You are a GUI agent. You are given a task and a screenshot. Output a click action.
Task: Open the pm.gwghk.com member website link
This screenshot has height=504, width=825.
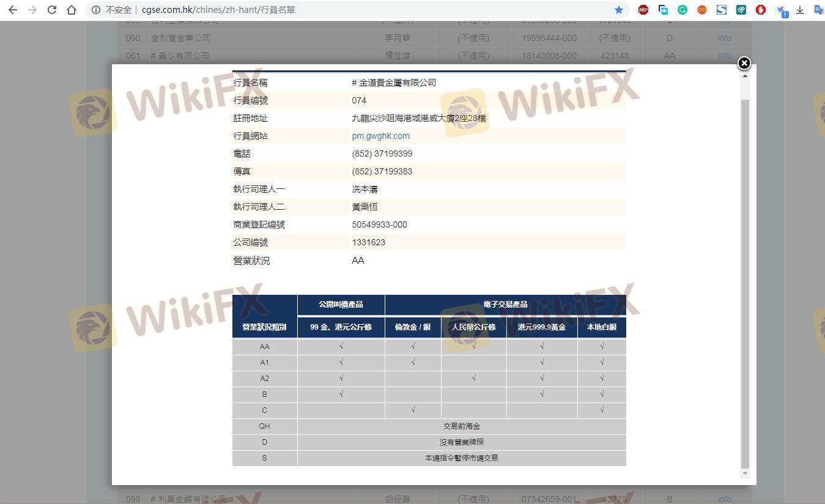click(x=380, y=136)
